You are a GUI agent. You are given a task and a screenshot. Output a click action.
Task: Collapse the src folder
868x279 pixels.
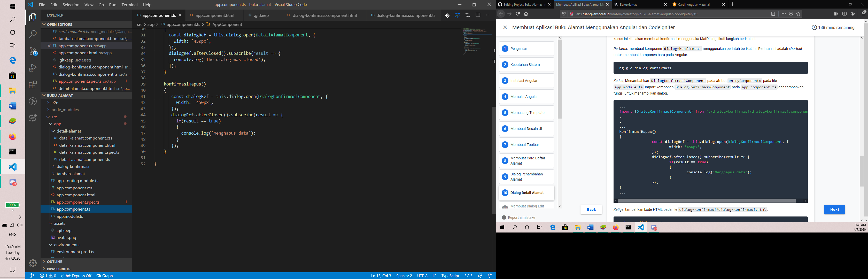coord(86,117)
